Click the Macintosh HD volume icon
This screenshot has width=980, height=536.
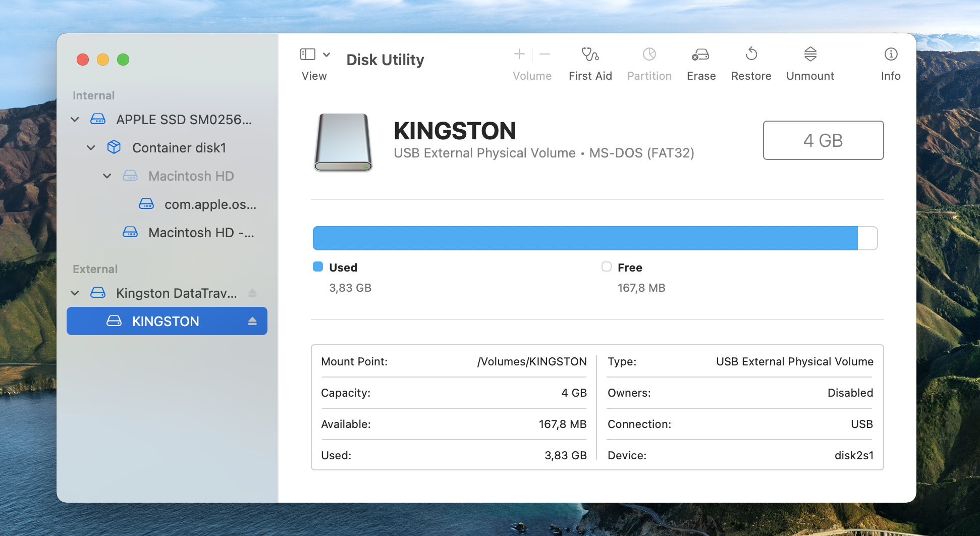click(x=130, y=176)
